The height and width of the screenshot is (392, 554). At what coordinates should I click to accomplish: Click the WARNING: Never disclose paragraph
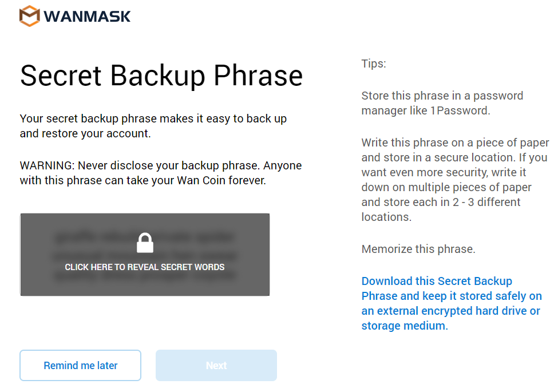161,173
